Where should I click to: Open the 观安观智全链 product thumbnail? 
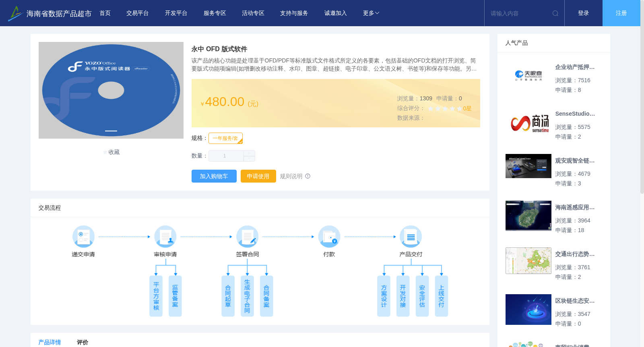pos(528,166)
